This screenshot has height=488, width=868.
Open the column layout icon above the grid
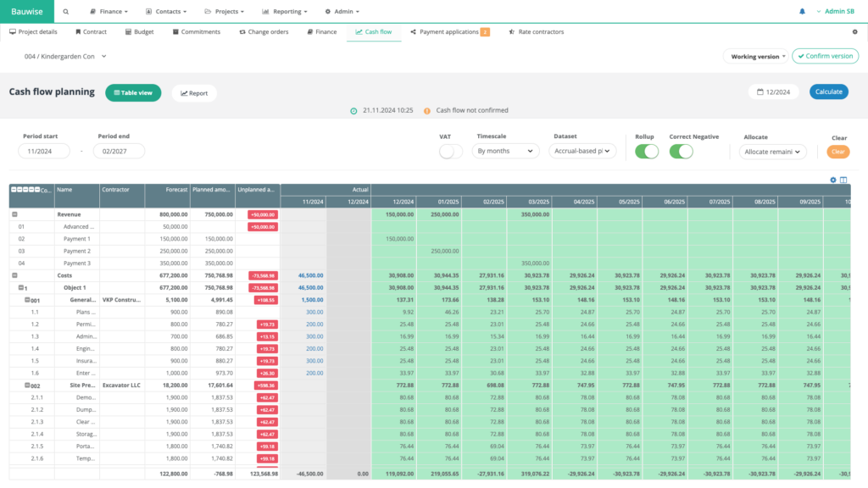click(843, 180)
